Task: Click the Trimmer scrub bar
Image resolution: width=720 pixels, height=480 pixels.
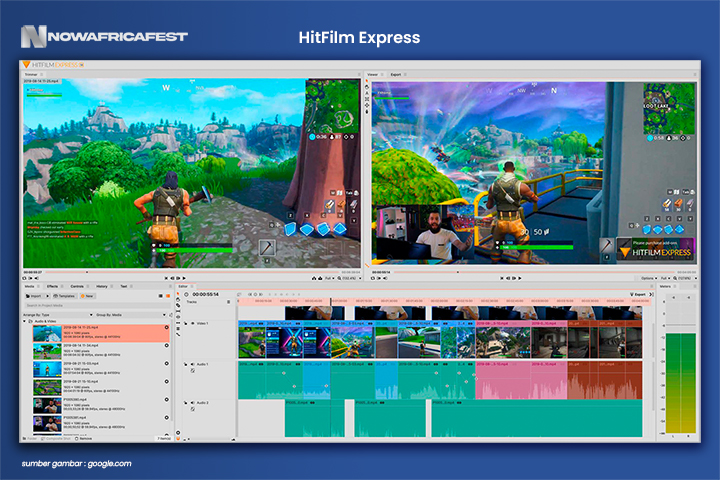Action: coord(192,272)
